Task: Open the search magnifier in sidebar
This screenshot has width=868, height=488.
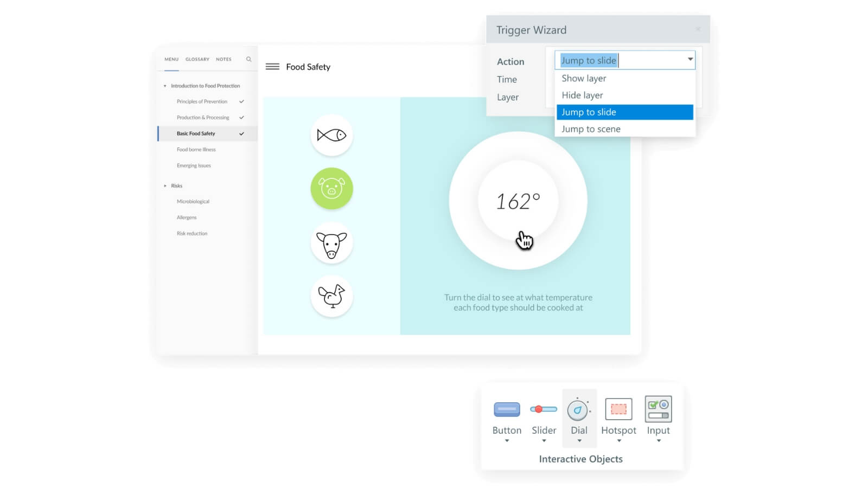Action: [248, 59]
